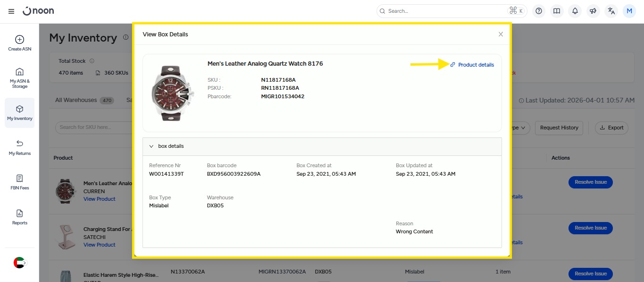644x282 pixels.
Task: Open the help question mark icon
Action: point(539,11)
